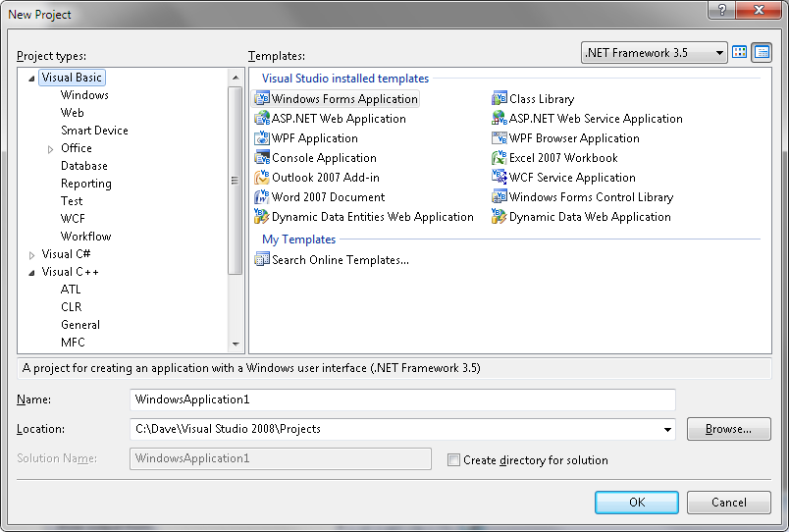Choose the Excel 2007 Workbook icon
The width and height of the screenshot is (789, 532).
[500, 158]
